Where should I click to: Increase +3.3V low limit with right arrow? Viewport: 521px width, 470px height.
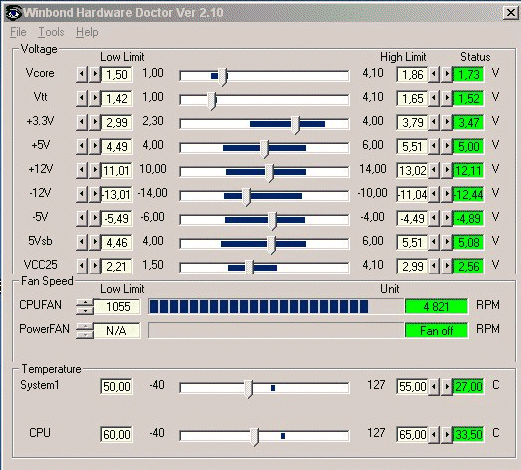[95, 122]
